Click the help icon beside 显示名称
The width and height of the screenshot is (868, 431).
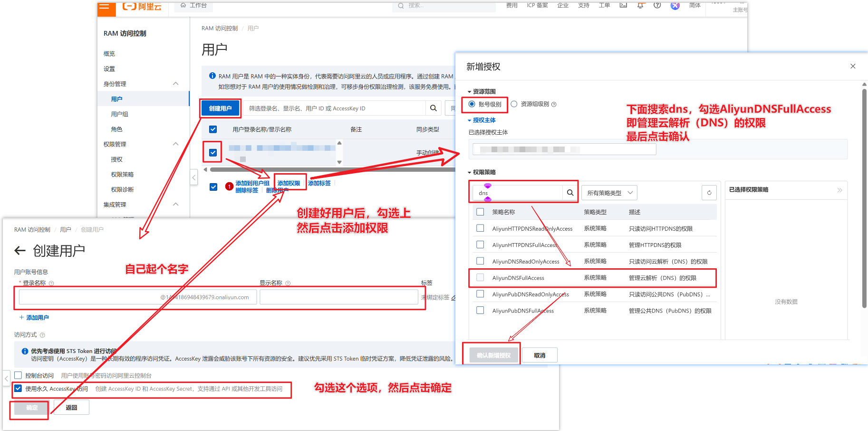(288, 283)
